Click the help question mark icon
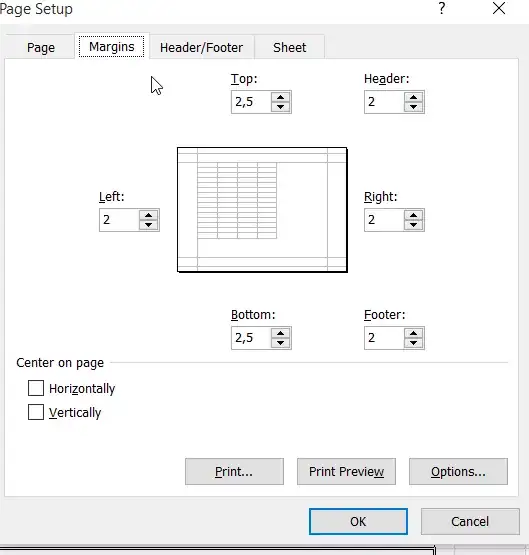Image resolution: width=529 pixels, height=555 pixels. (442, 8)
